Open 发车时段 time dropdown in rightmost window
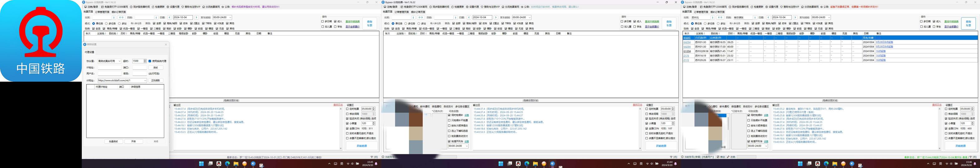This screenshot has width=980, height=168. point(829,17)
